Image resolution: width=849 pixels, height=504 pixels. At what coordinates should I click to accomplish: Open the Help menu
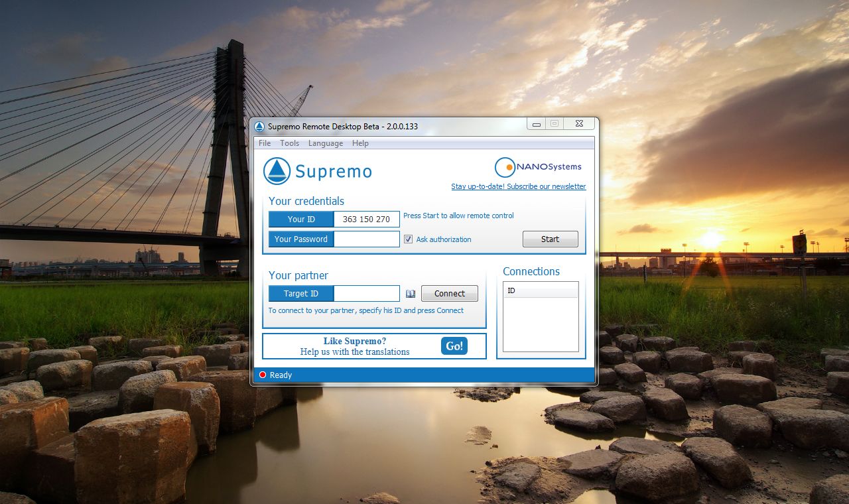360,143
